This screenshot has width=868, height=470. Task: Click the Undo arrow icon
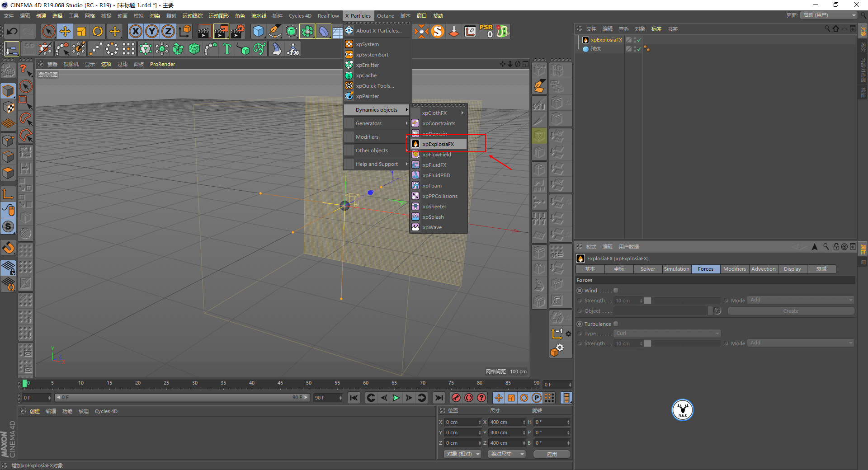coord(12,31)
